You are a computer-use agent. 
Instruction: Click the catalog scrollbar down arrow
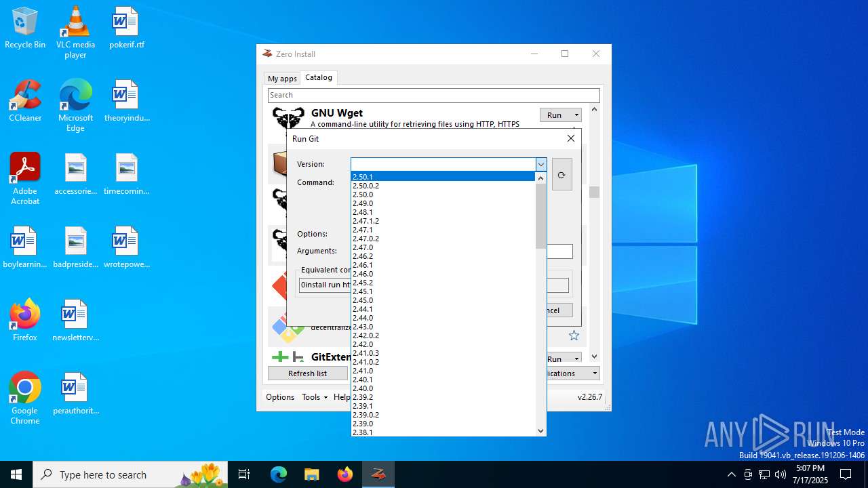(x=594, y=357)
